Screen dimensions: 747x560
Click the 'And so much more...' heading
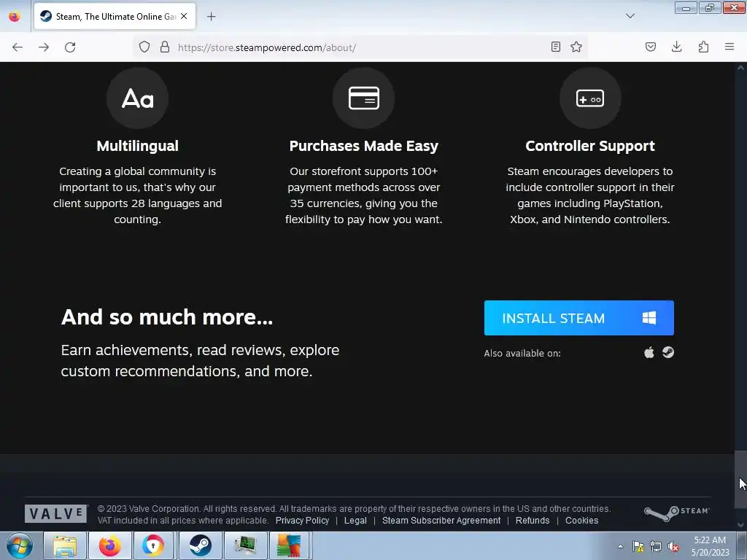coord(167,317)
